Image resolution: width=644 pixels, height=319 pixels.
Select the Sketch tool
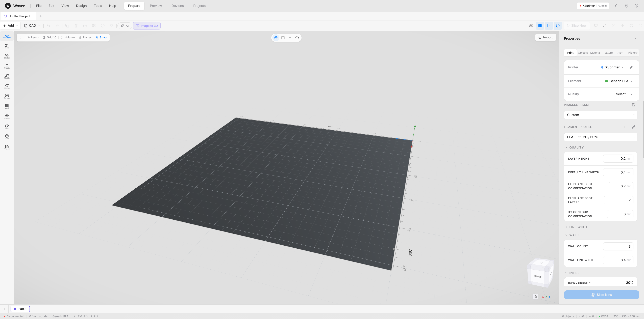7,56
